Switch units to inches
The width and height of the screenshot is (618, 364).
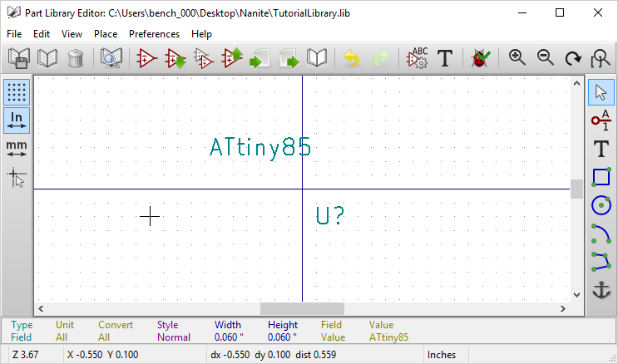tap(17, 121)
